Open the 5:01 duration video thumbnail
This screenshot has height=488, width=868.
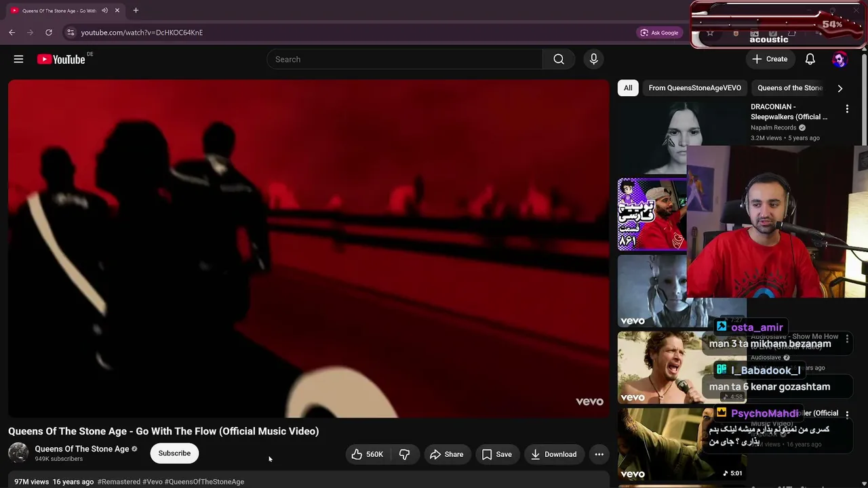tap(682, 444)
